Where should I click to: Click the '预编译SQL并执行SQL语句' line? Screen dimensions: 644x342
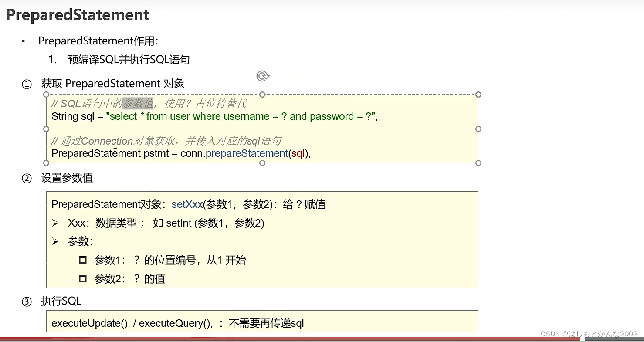(129, 60)
